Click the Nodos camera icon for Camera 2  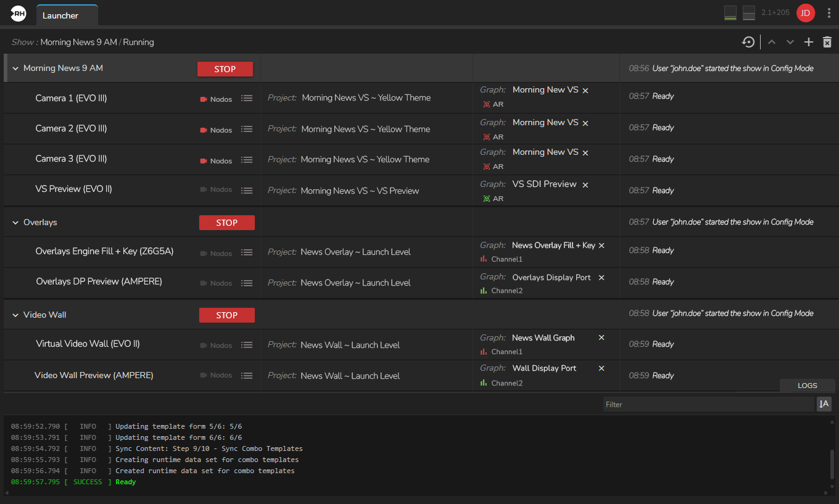(x=204, y=130)
